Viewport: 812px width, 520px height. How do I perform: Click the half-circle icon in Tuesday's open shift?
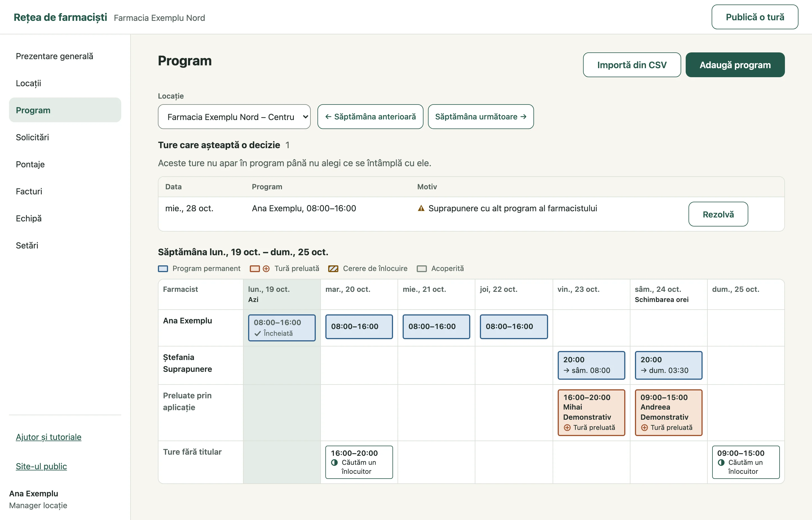click(x=335, y=462)
